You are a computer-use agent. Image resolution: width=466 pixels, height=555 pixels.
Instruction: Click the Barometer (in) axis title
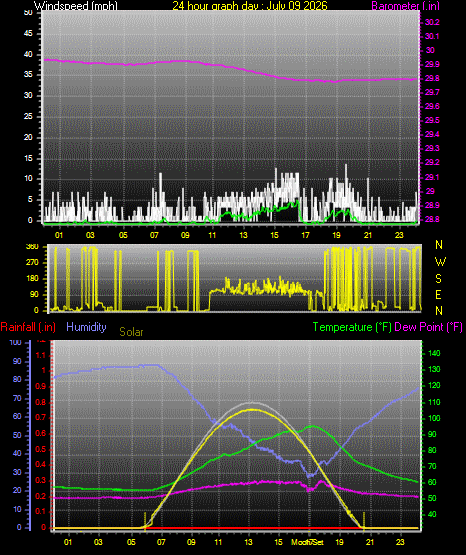point(405,5)
